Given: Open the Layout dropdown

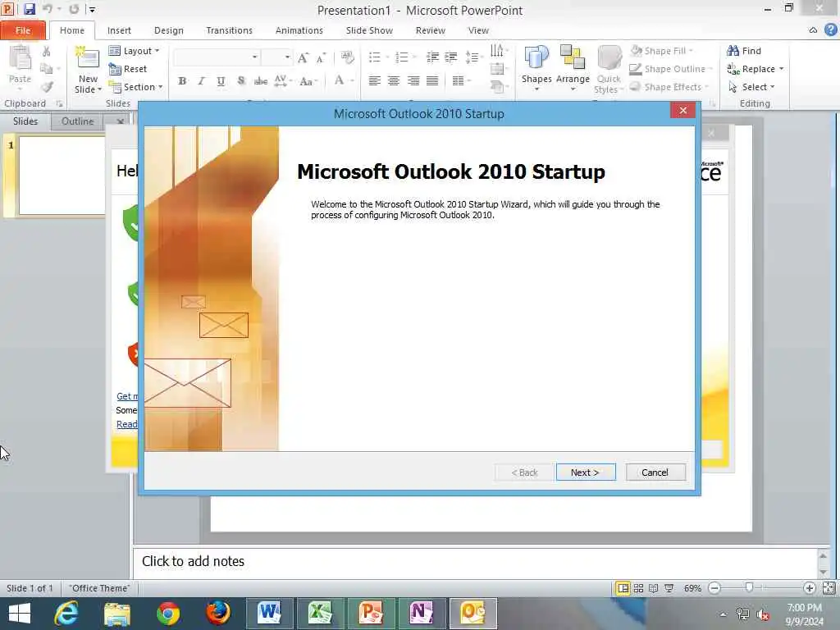Looking at the screenshot, I should [x=135, y=51].
